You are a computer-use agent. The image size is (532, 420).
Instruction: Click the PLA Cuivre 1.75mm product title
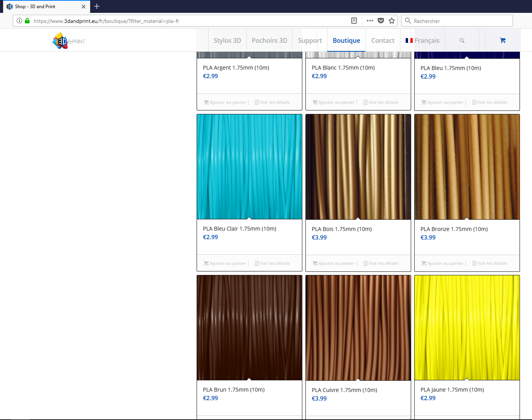(x=344, y=390)
